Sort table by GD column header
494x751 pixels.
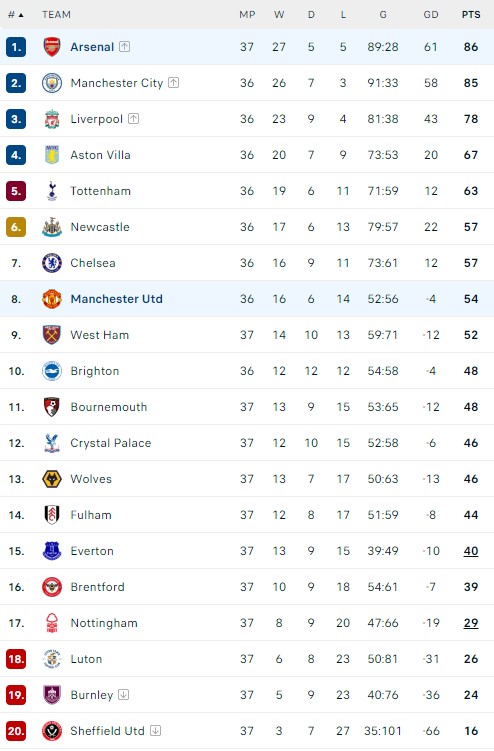pos(431,15)
